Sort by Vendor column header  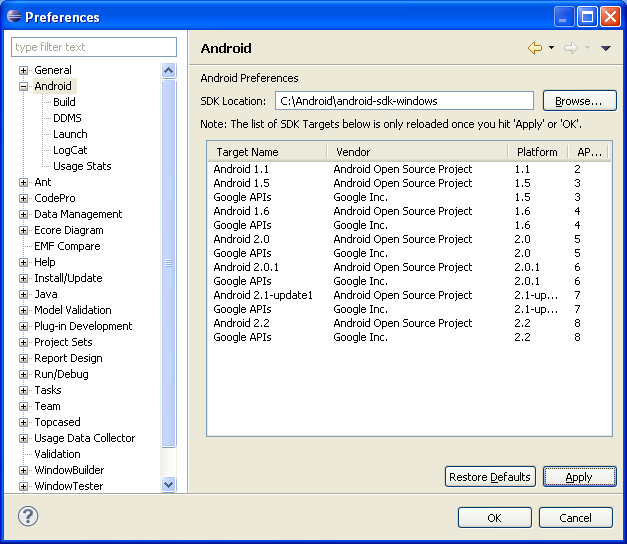417,152
